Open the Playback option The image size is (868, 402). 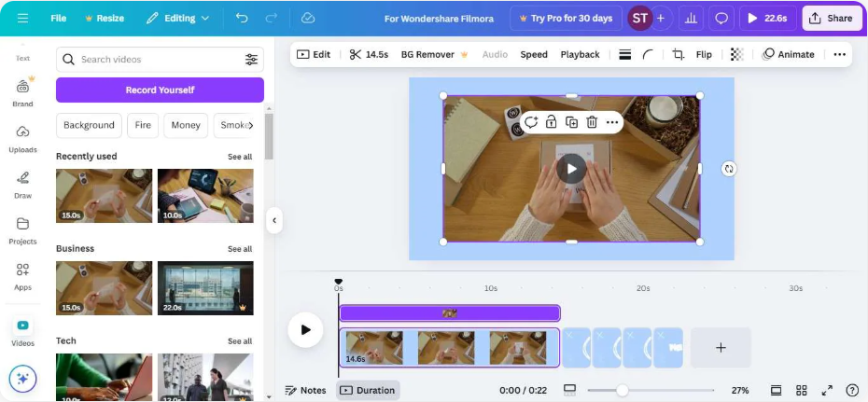580,54
